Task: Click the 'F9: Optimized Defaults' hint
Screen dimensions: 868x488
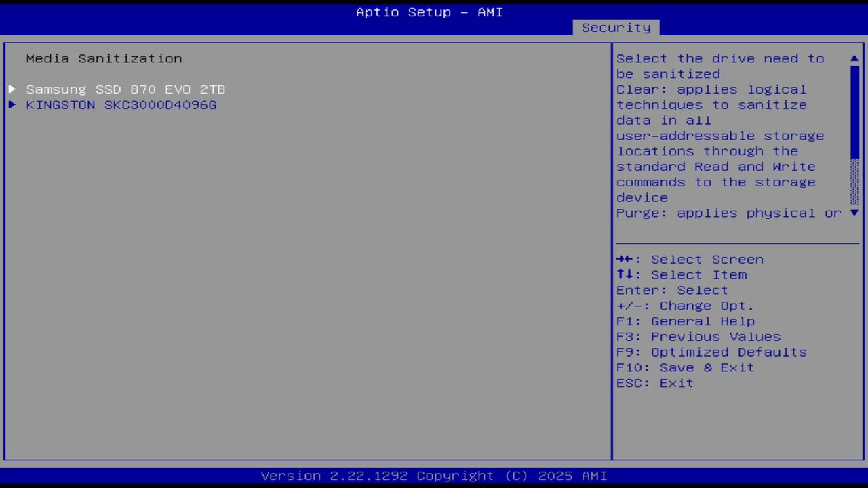Action: pos(711,352)
